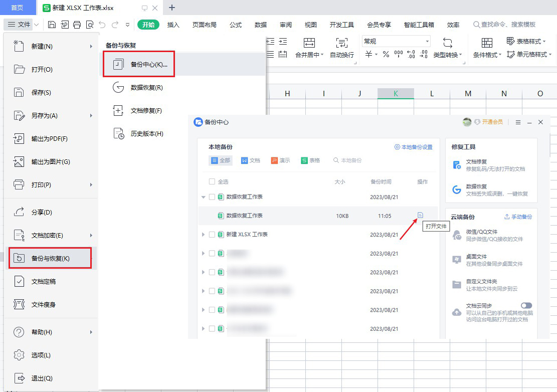Open the 备份中心(K) entry
This screenshot has width=557, height=392.
[x=138, y=64]
